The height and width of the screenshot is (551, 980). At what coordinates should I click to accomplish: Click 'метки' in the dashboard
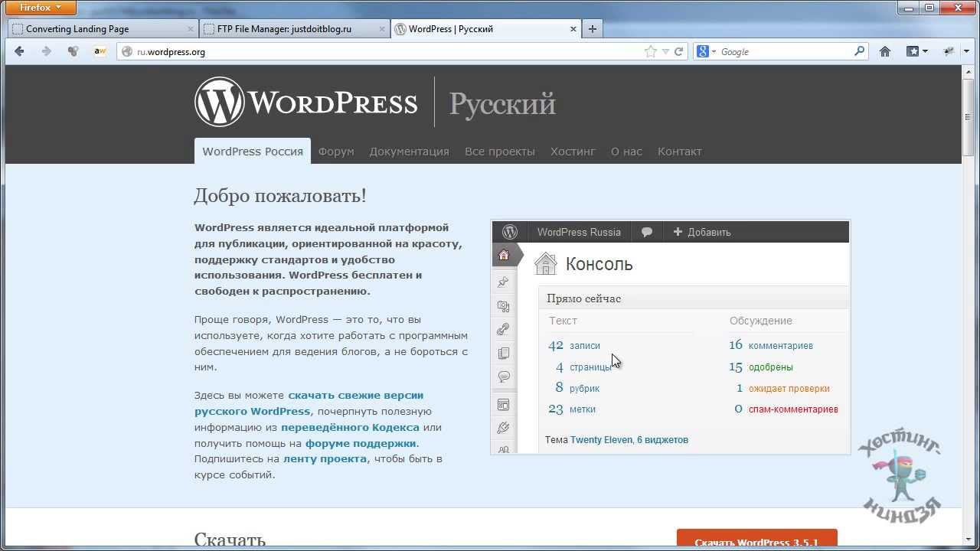(583, 409)
